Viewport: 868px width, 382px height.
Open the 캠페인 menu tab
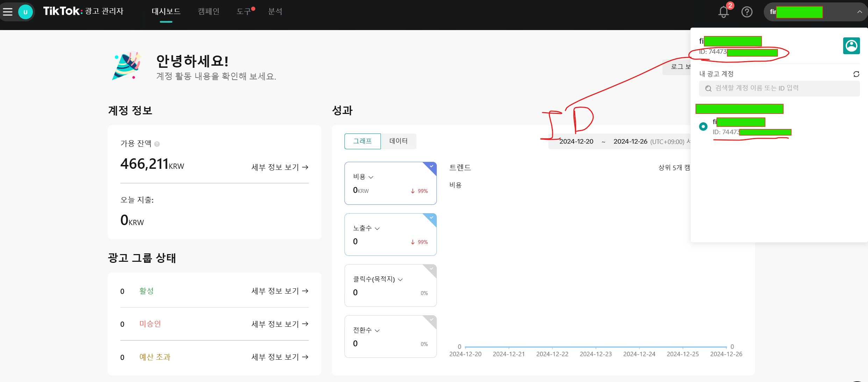[x=208, y=12]
